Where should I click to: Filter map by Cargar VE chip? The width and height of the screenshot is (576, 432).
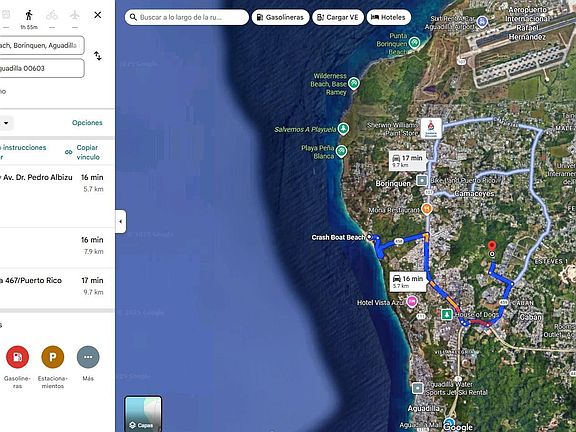338,17
